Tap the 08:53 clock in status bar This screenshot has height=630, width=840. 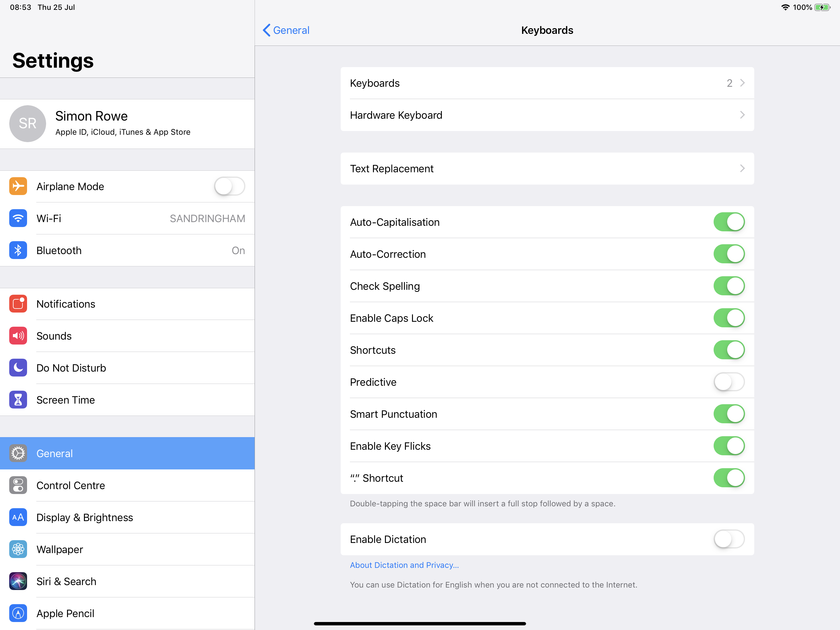[21, 7]
